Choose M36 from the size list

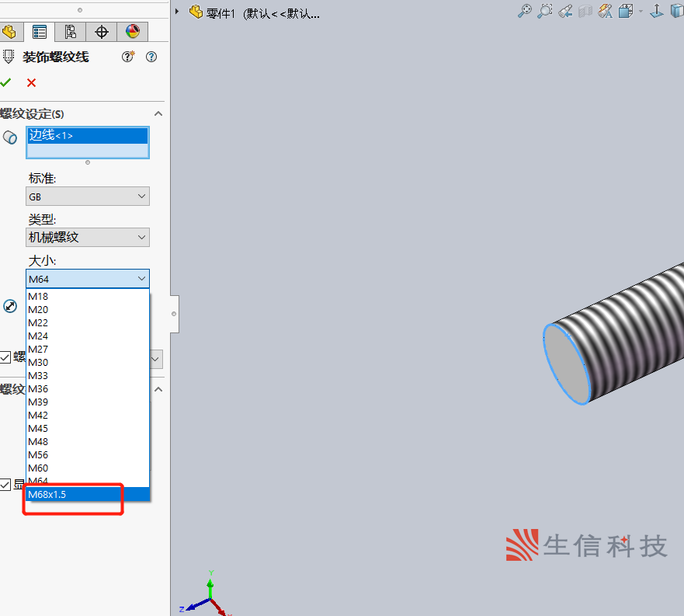coord(88,389)
